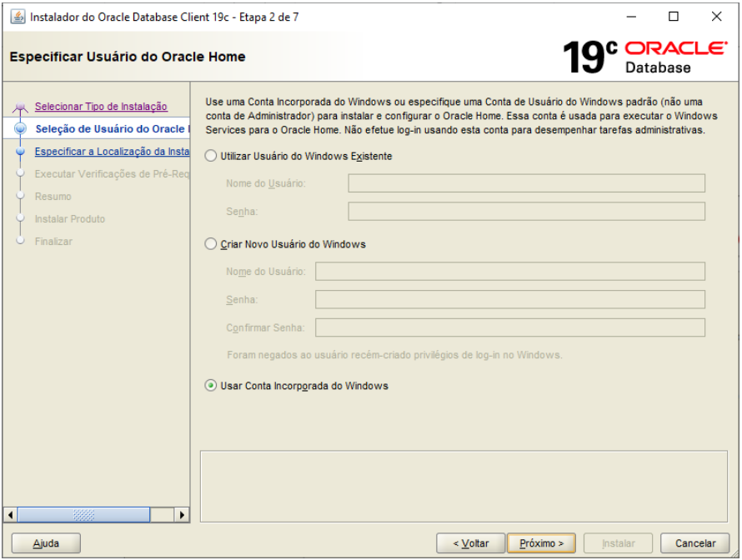Click the Próximo button
This screenshot has width=742, height=560.
click(541, 543)
